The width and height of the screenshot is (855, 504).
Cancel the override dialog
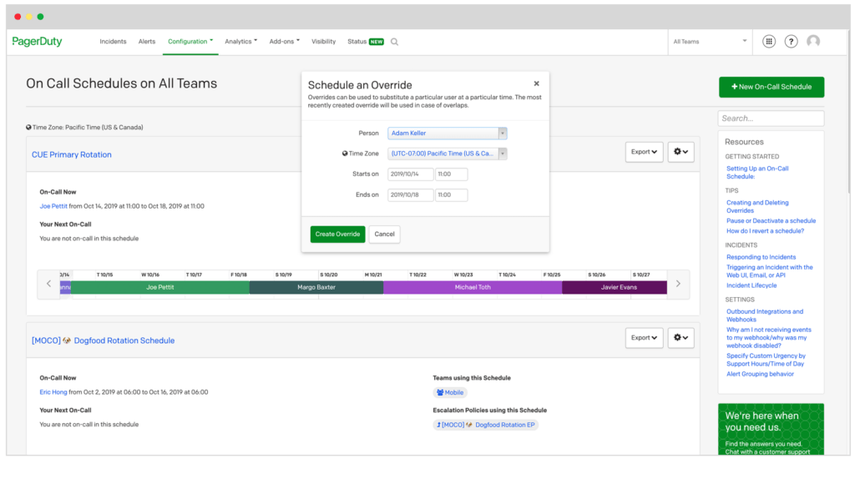click(384, 234)
